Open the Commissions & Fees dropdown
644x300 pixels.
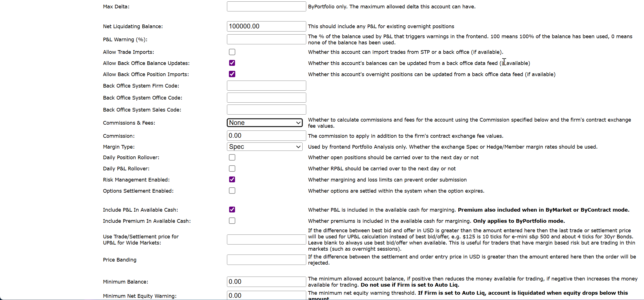pos(264,123)
